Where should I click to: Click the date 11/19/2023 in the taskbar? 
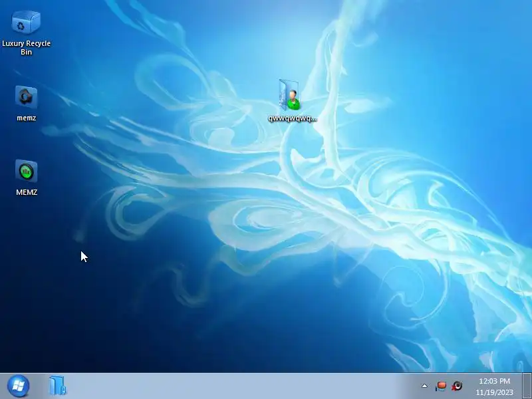(494, 392)
